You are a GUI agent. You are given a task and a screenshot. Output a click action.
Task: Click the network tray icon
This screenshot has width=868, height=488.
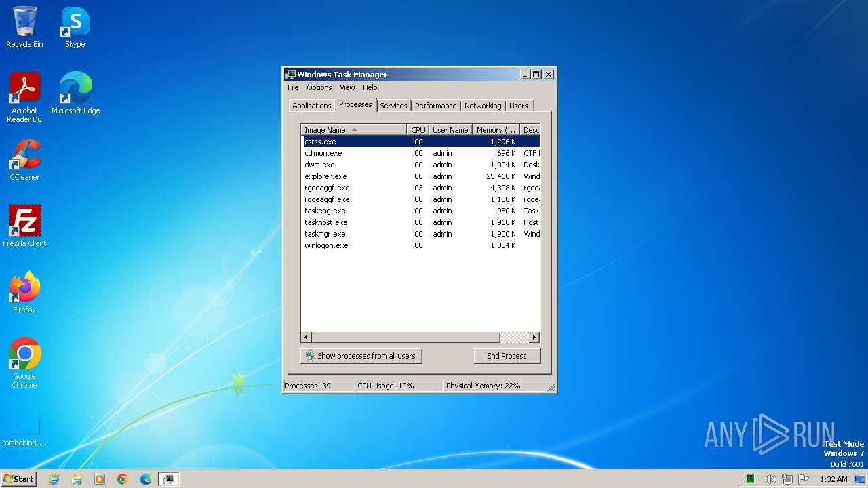[787, 479]
